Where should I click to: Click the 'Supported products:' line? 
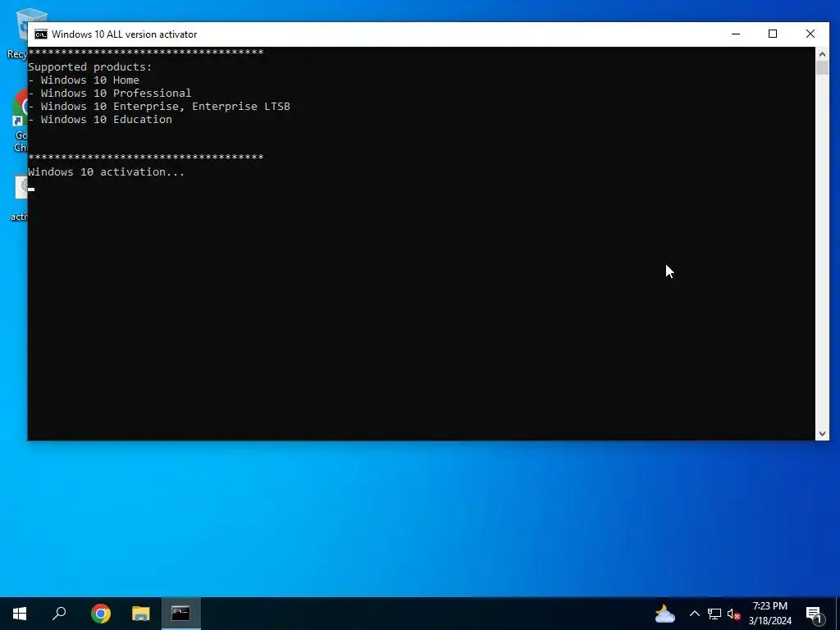(90, 67)
